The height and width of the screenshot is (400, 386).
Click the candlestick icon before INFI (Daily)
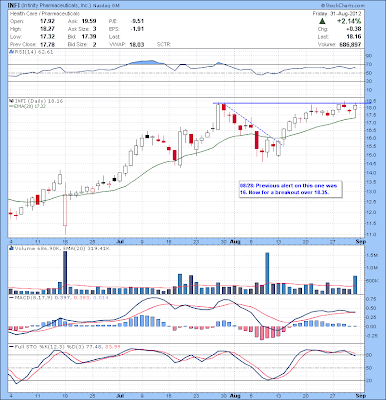10,101
